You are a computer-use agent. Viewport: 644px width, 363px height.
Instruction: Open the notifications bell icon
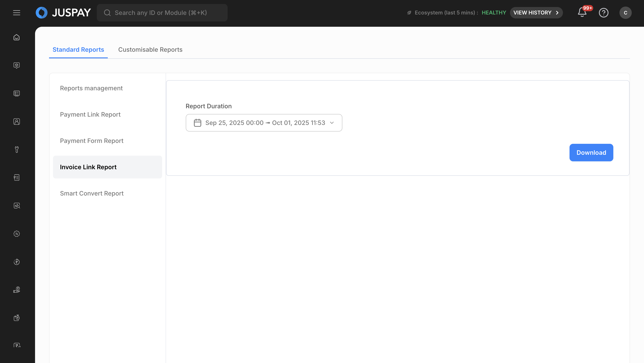point(582,12)
